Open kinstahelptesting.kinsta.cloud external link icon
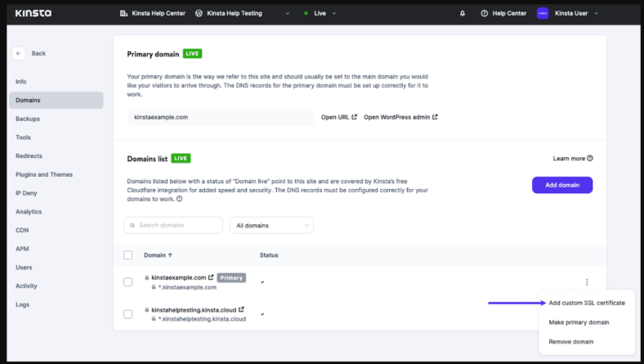The width and height of the screenshot is (644, 364). 241,309
